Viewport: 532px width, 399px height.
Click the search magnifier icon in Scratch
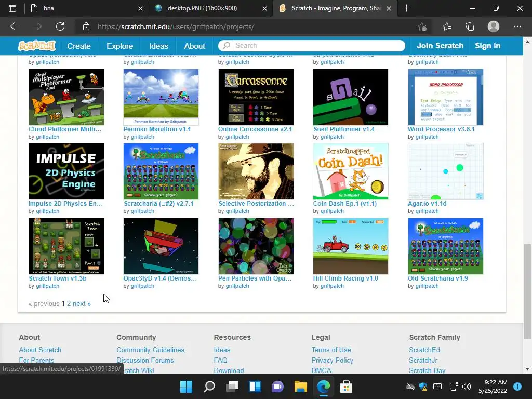(x=227, y=46)
